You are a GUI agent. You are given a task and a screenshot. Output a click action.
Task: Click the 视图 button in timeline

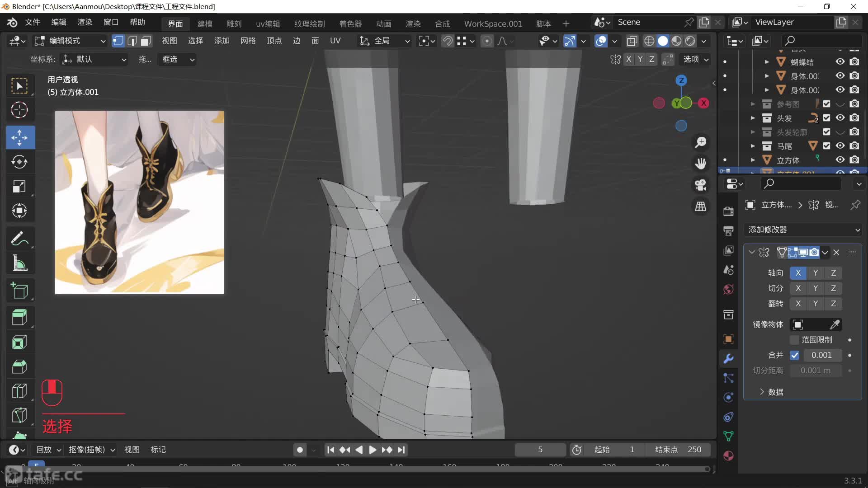point(132,450)
